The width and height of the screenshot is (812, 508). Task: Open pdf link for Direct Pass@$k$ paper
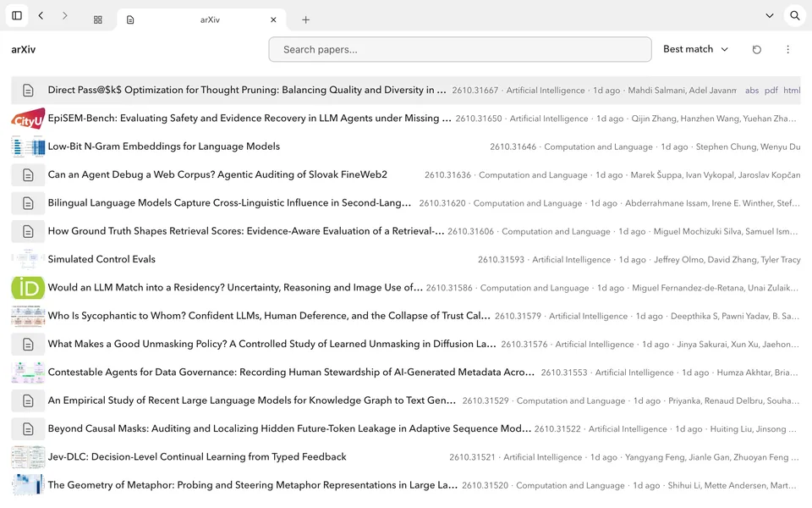(x=771, y=91)
